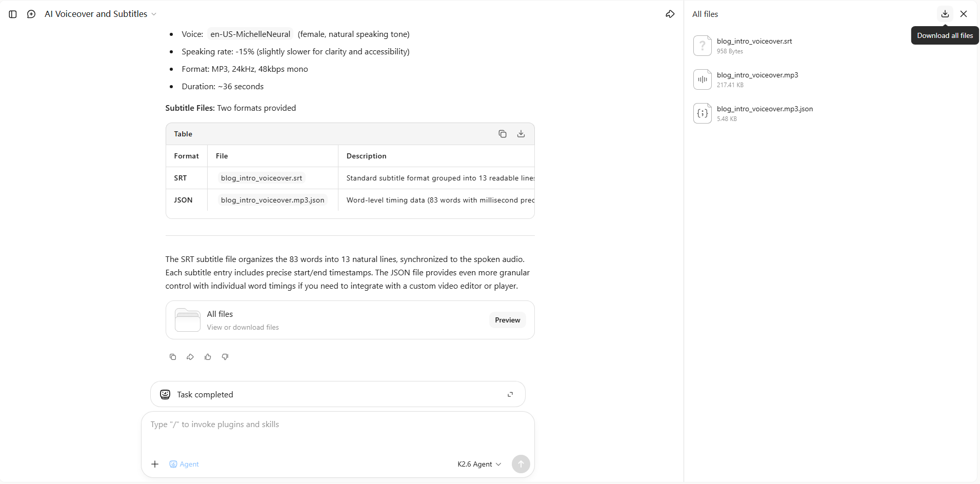
Task: Click the Preview button for All files
Action: click(x=507, y=320)
